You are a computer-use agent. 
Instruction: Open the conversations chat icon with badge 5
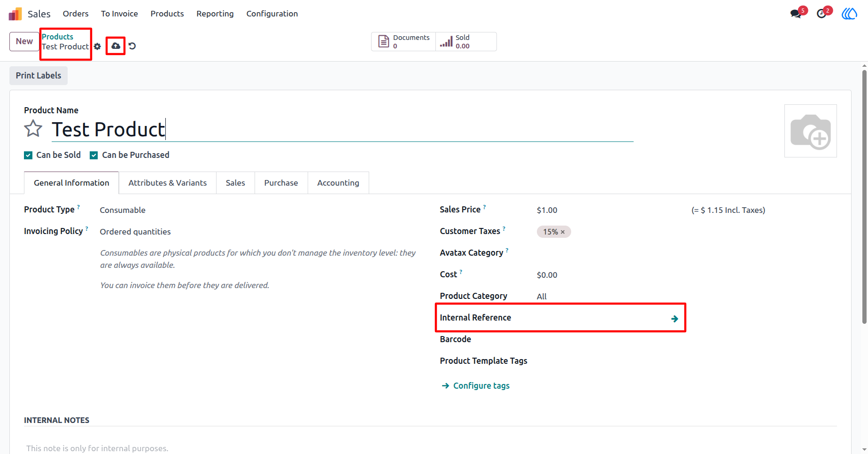tap(796, 14)
